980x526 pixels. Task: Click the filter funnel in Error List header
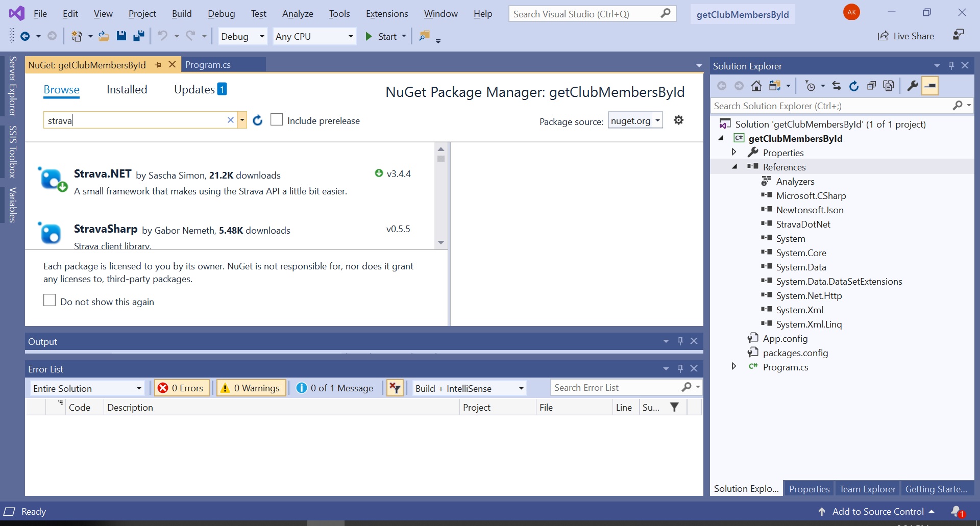674,407
